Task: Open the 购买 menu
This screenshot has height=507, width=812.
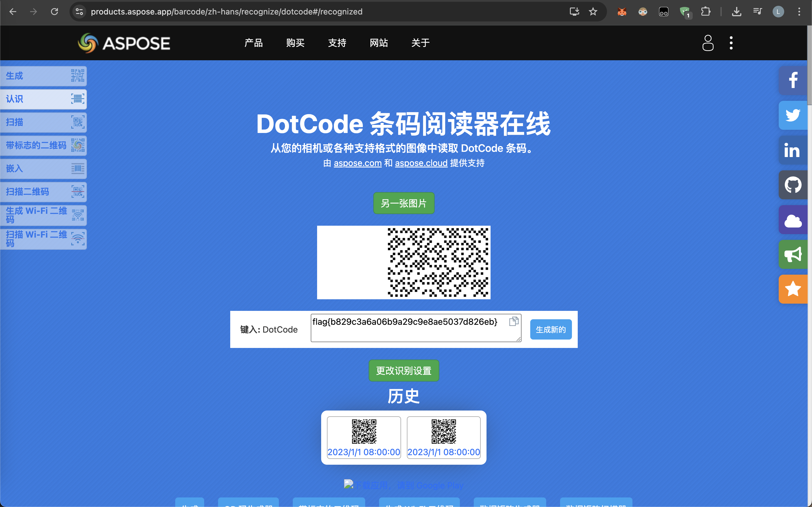Action: [295, 43]
